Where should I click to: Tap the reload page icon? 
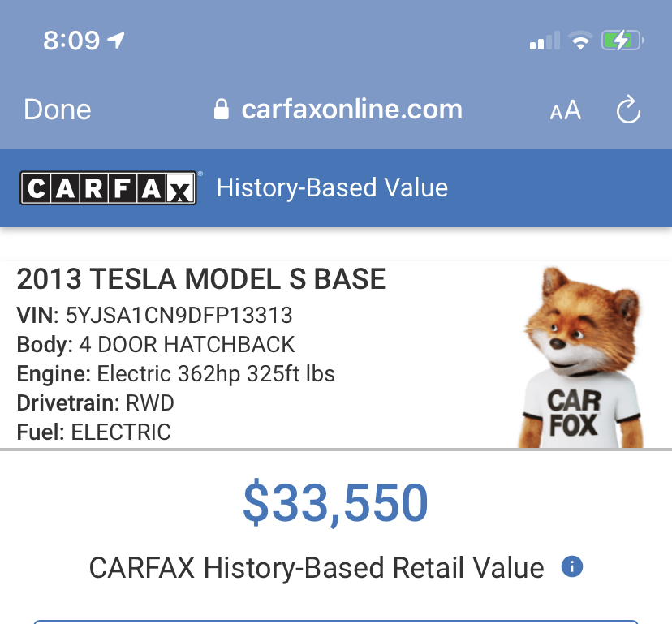coord(628,110)
